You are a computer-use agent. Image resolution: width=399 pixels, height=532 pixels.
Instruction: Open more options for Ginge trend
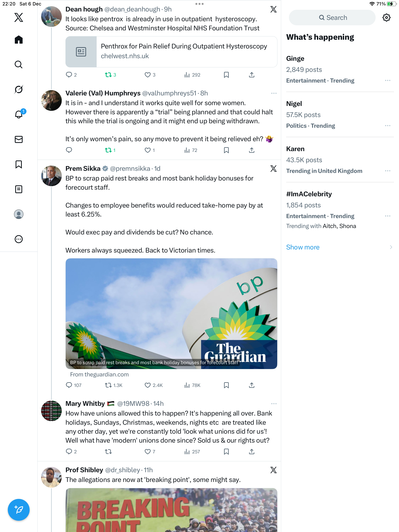click(388, 81)
